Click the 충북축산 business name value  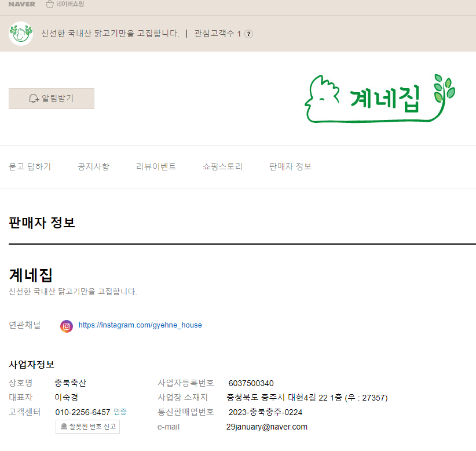[70, 383]
